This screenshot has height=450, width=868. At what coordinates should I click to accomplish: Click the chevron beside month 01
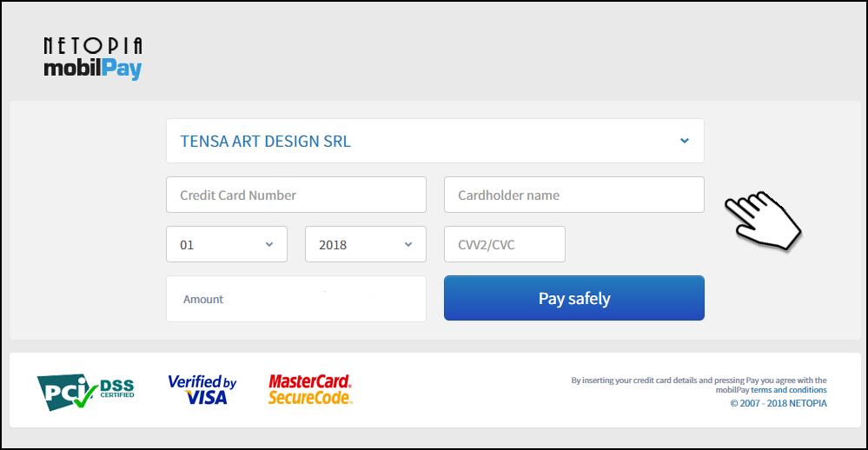click(x=269, y=244)
